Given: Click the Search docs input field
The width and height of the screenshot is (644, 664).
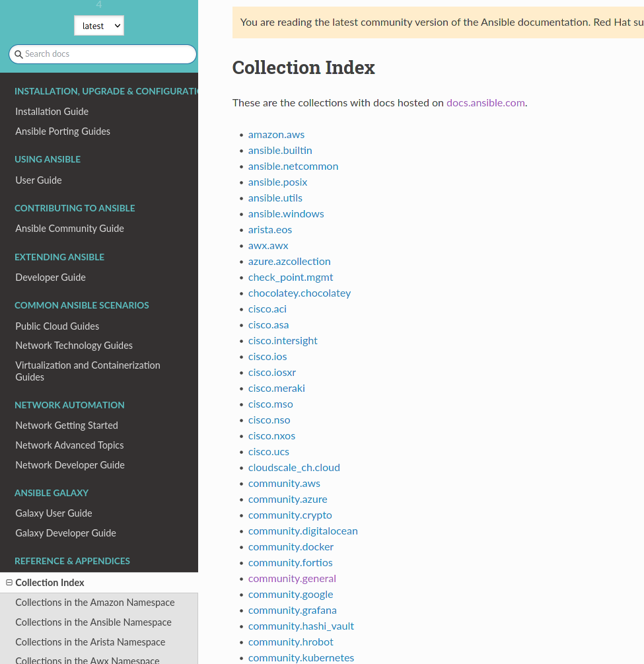Looking at the screenshot, I should pos(102,54).
